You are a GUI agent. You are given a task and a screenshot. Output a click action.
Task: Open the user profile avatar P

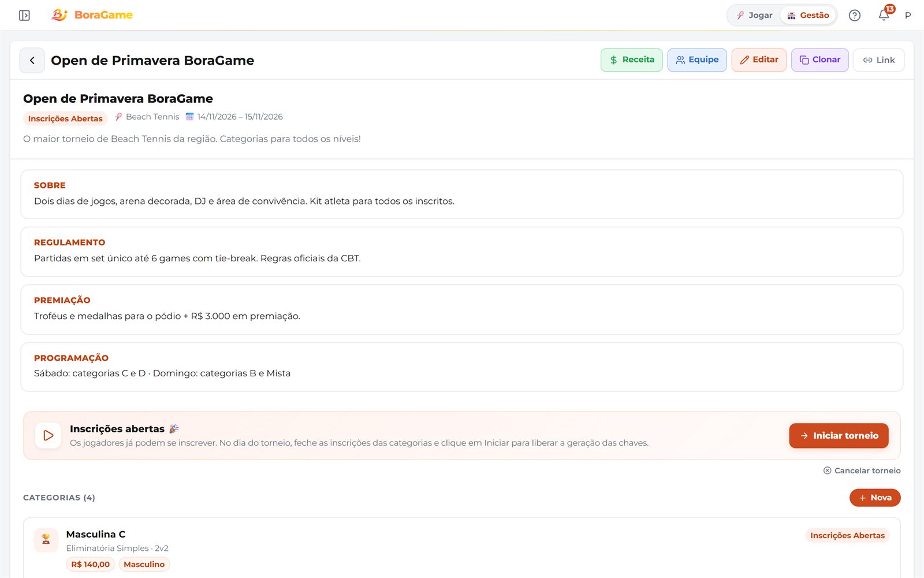pyautogui.click(x=908, y=16)
